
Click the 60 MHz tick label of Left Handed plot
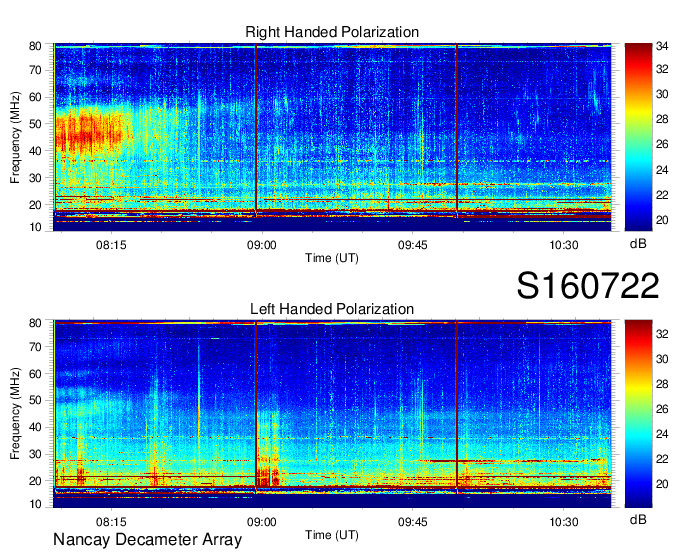(35, 374)
